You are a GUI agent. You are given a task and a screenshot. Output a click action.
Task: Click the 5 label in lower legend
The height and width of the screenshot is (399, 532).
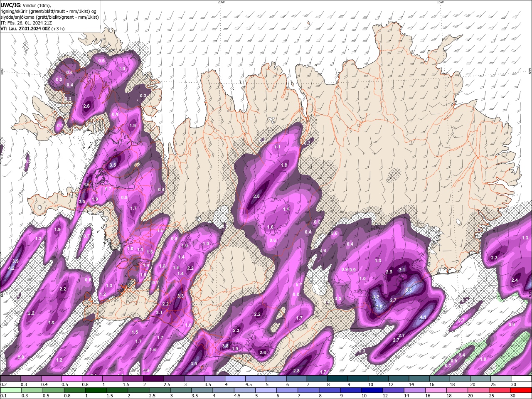click(x=256, y=396)
